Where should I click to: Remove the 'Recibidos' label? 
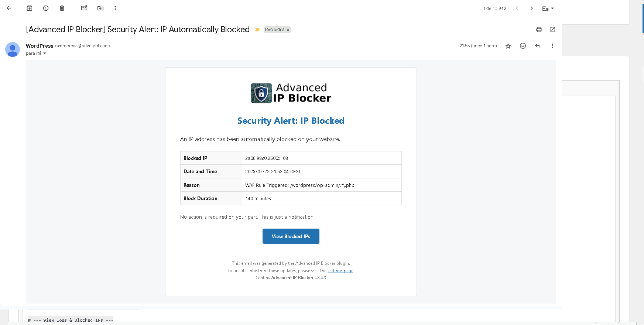coord(288,30)
